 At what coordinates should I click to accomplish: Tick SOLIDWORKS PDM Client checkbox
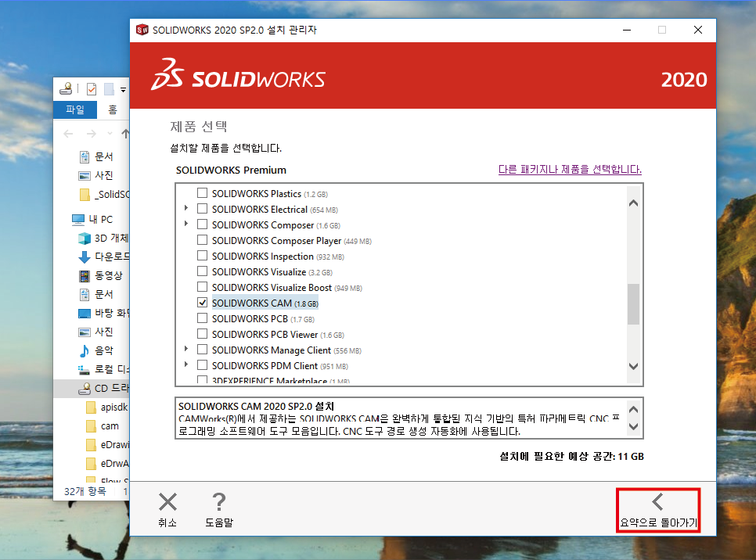click(x=203, y=365)
